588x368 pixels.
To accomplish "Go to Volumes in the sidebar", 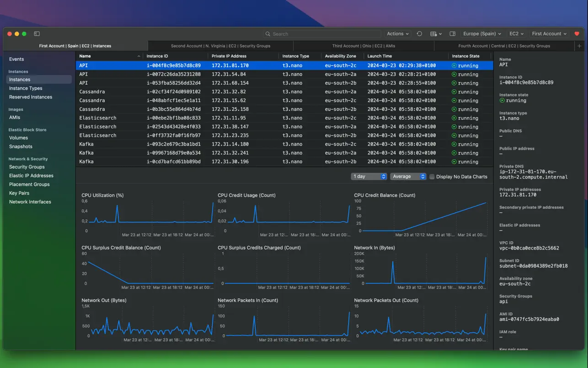I will coord(19,138).
